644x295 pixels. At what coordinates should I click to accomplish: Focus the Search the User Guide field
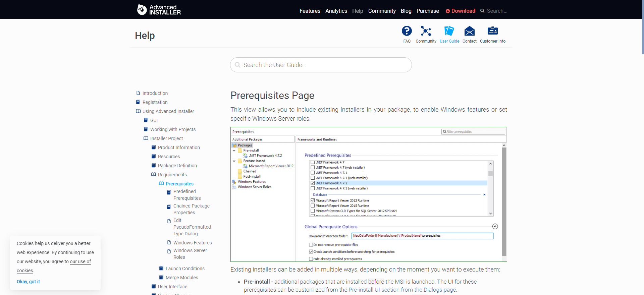click(321, 65)
